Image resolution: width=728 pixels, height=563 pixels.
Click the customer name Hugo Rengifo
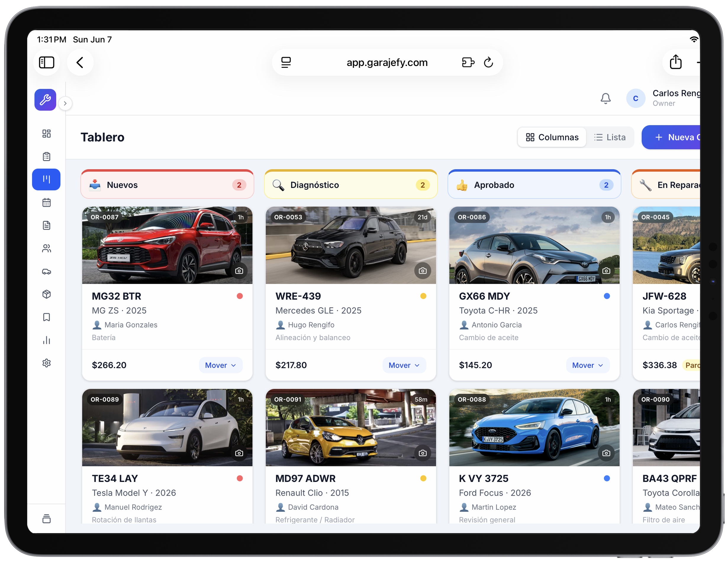[x=311, y=325]
